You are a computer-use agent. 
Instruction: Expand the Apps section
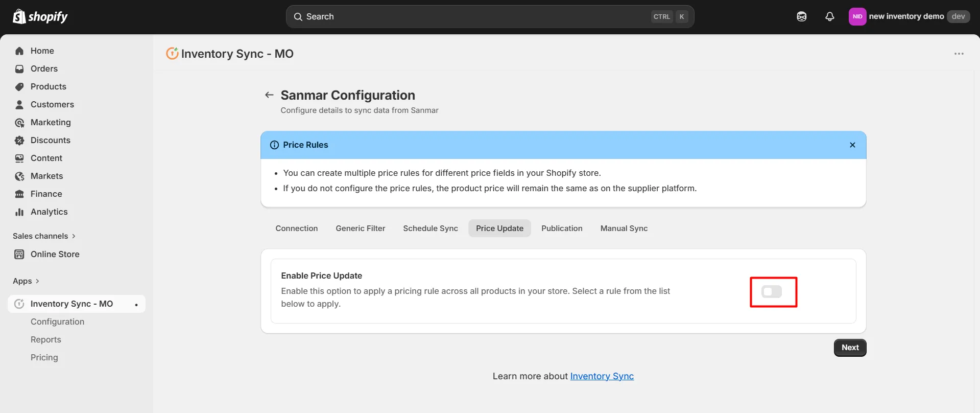26,281
